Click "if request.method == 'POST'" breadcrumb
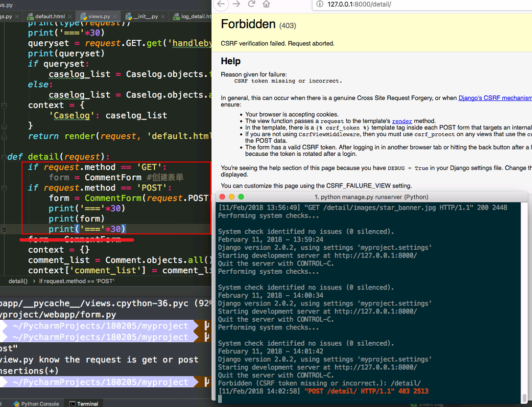The width and height of the screenshot is (532, 407). pos(77,281)
